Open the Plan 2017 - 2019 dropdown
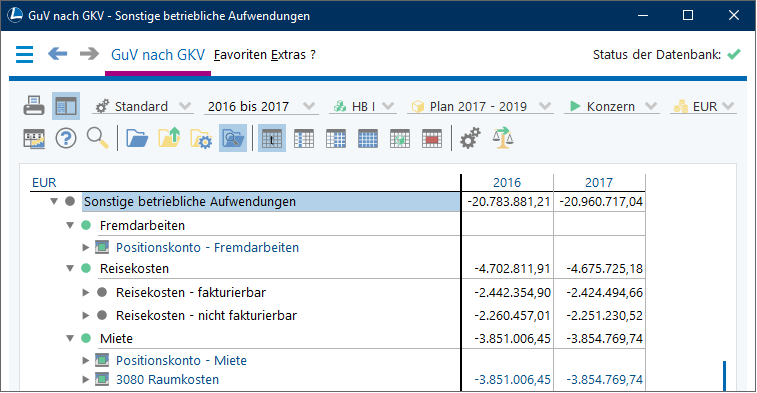The width and height of the screenshot is (757, 393). tap(480, 106)
